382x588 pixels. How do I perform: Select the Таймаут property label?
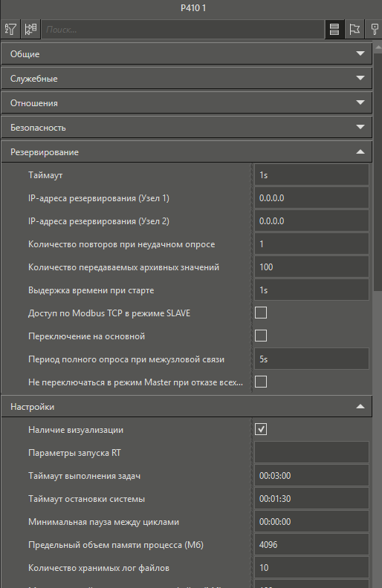pos(45,175)
